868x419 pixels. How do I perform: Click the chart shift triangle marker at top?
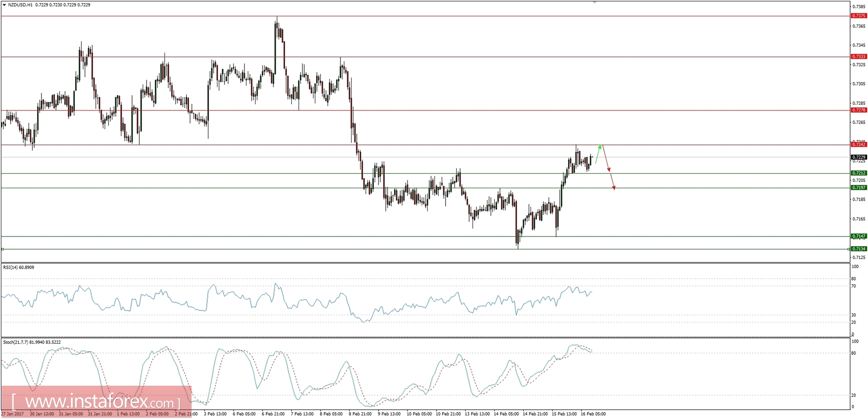595,2
